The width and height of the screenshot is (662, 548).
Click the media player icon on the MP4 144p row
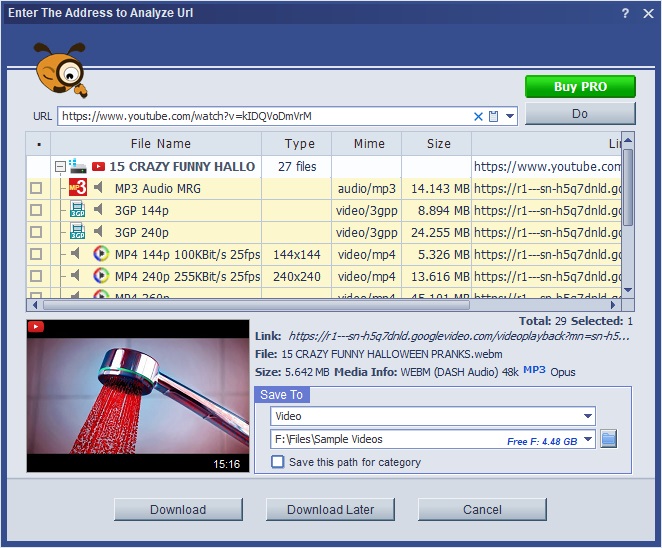(101, 253)
